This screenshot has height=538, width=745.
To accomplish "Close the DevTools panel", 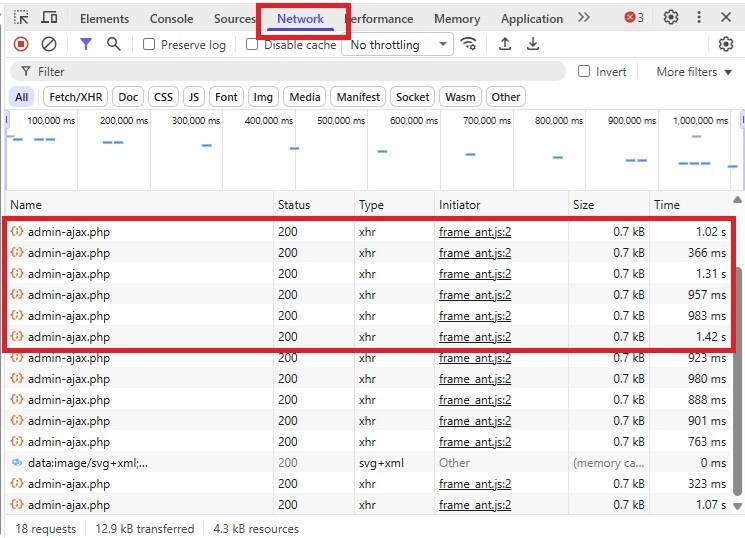I will click(726, 18).
